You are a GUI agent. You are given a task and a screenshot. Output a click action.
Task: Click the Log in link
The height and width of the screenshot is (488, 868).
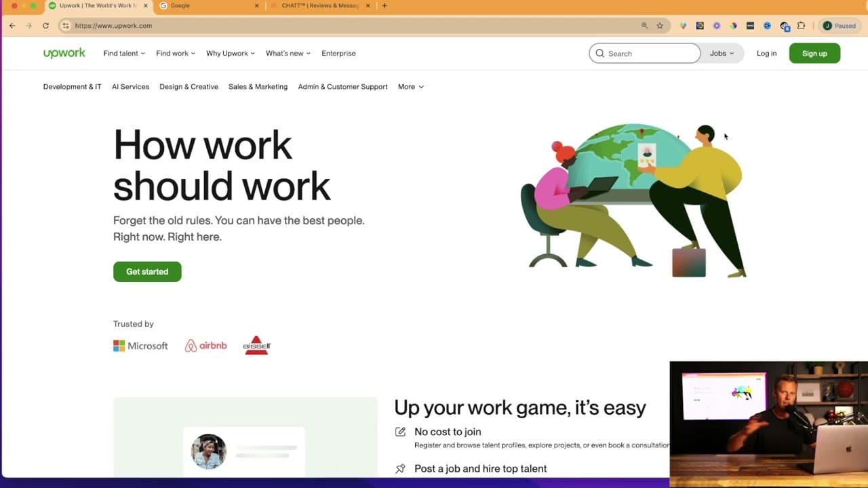pos(766,53)
